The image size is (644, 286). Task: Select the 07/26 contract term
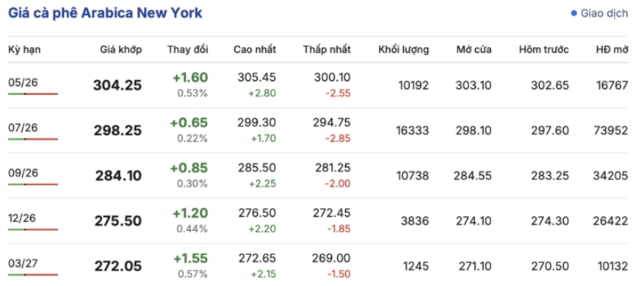point(23,128)
